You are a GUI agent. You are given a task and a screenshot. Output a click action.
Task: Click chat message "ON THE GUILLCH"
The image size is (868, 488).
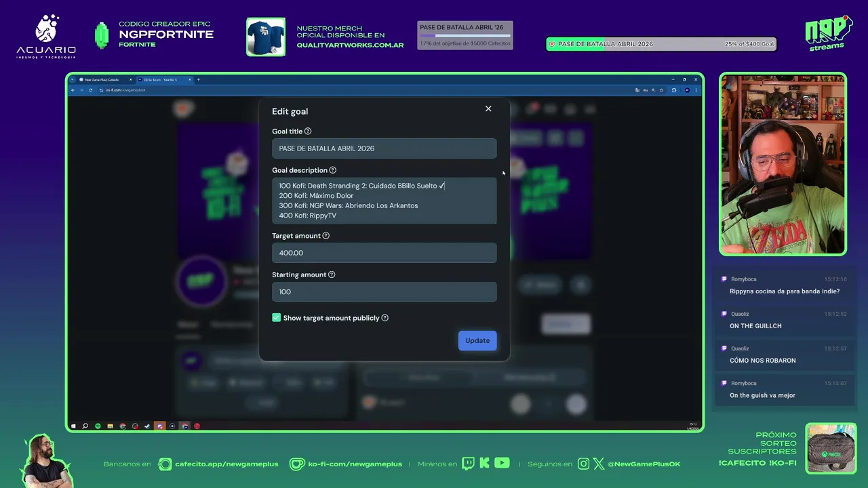click(755, 326)
